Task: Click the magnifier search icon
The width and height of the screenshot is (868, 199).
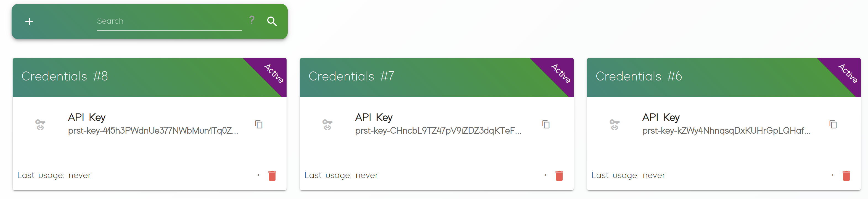Action: click(272, 21)
